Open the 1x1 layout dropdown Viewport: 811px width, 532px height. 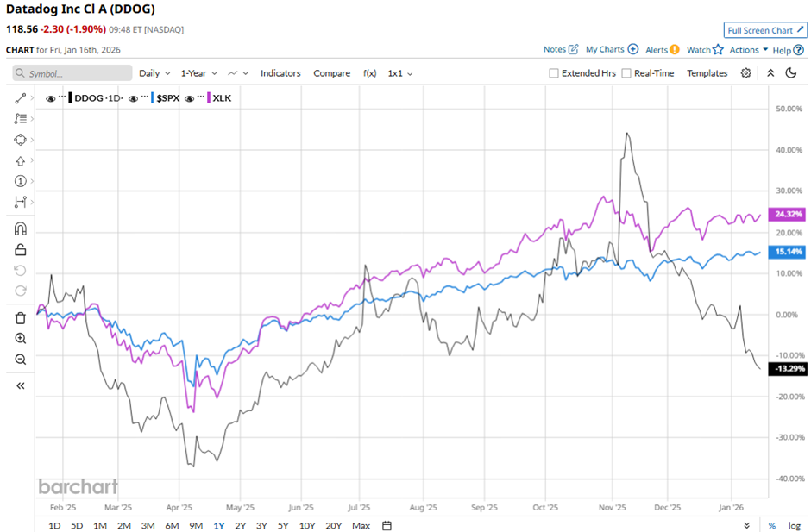pyautogui.click(x=400, y=73)
